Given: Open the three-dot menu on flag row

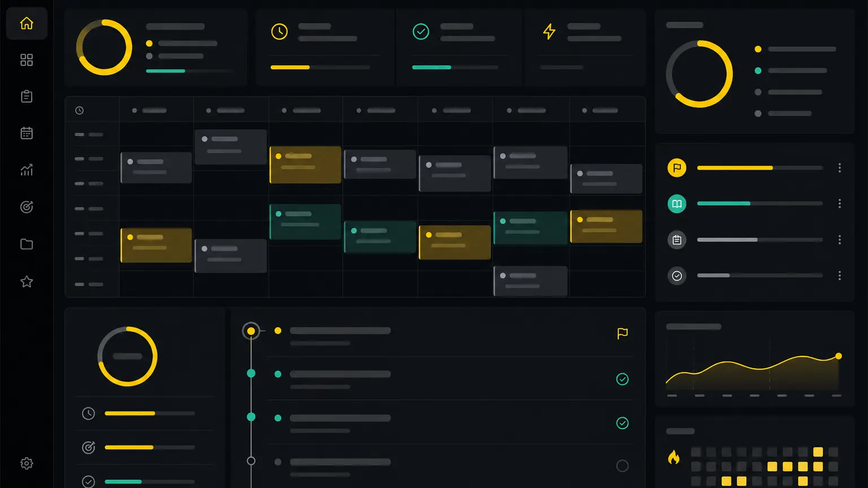Looking at the screenshot, I should [840, 168].
